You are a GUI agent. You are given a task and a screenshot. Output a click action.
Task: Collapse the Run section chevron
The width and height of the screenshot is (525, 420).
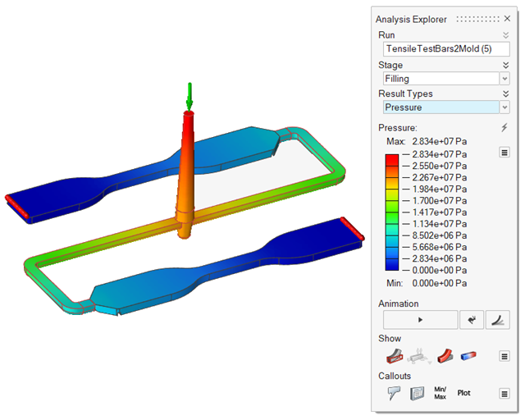click(x=505, y=35)
